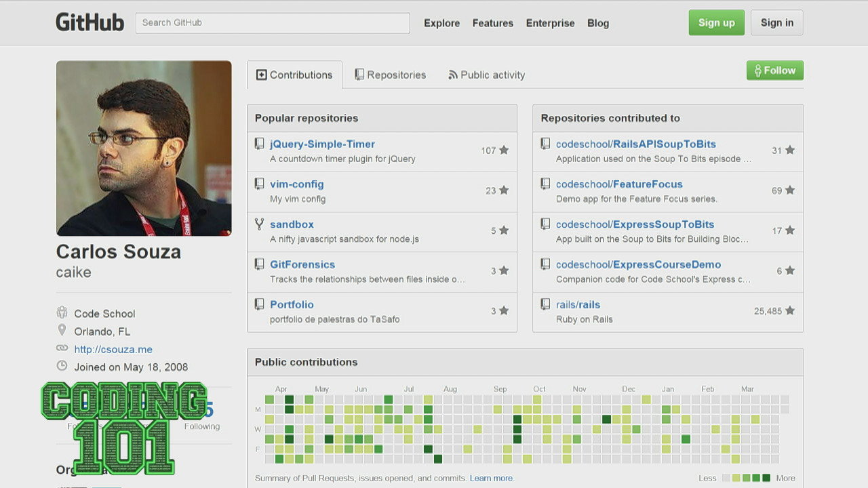
Task: Open the Enterprise page from header
Action: [550, 23]
